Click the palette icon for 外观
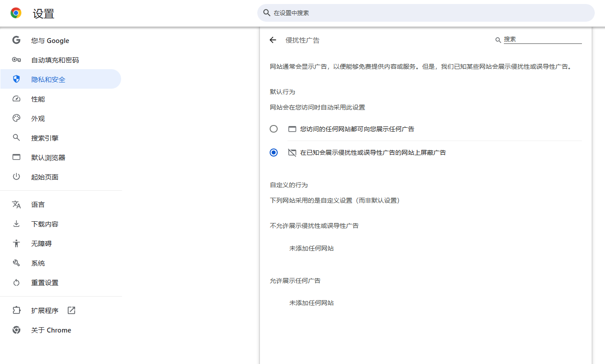This screenshot has height=364, width=605. pos(16,118)
